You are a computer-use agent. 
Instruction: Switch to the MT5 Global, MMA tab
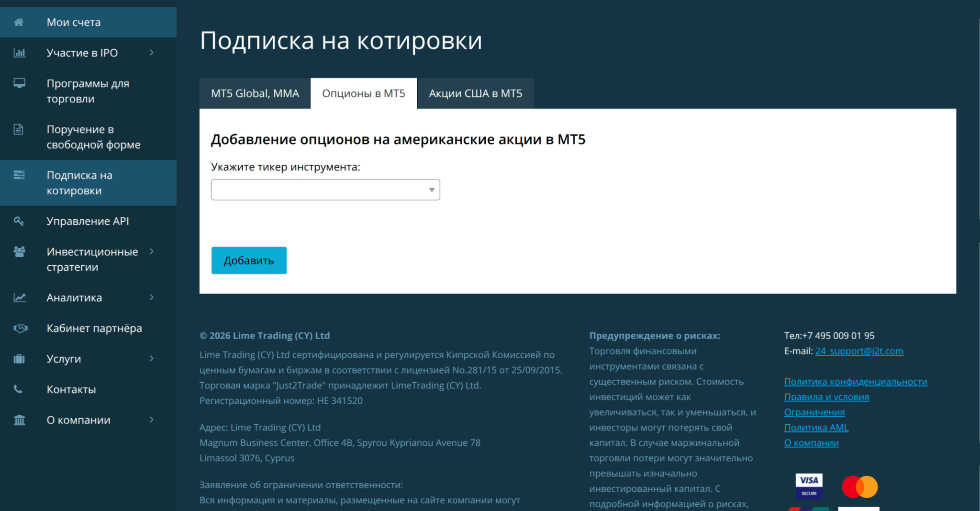click(255, 93)
